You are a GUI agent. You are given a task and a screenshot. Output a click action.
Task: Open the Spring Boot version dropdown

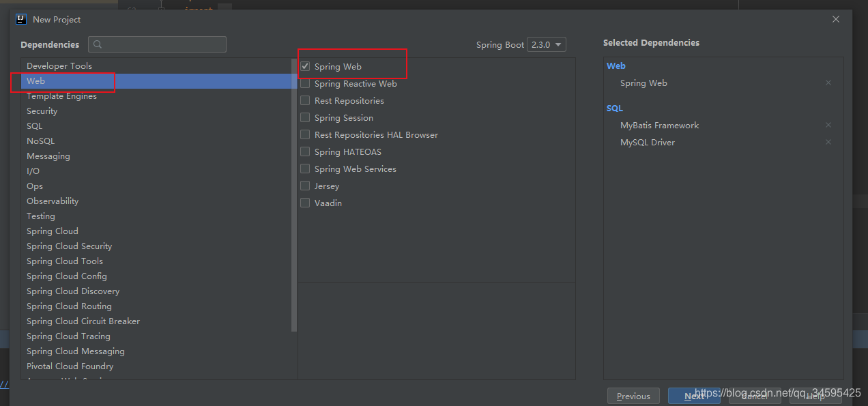coord(547,44)
